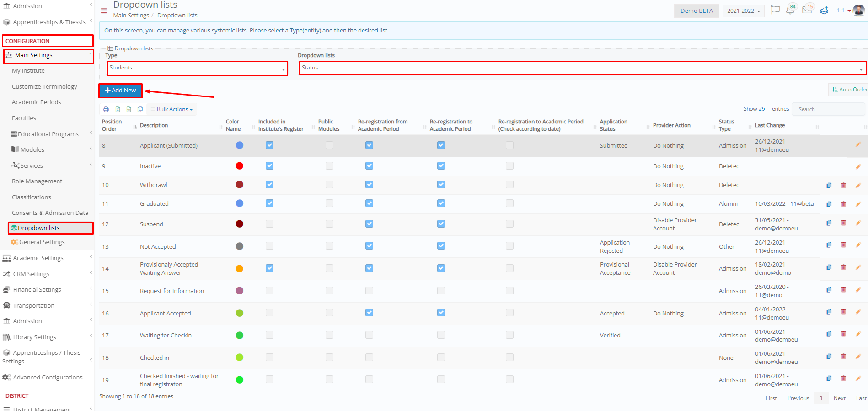Delete the Applicant Accepted row trash icon
Screen dimensions: 868x411
point(843,312)
